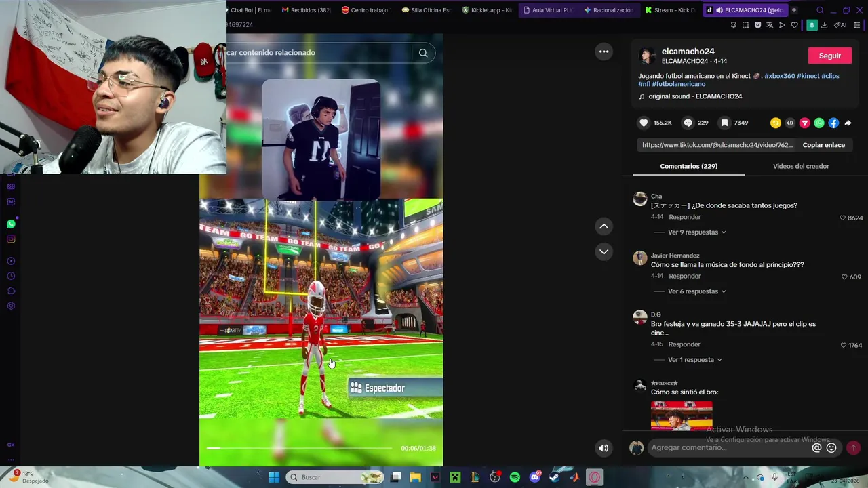The image size is (868, 488).
Task: Open browser downloads icon
Action: (x=824, y=25)
